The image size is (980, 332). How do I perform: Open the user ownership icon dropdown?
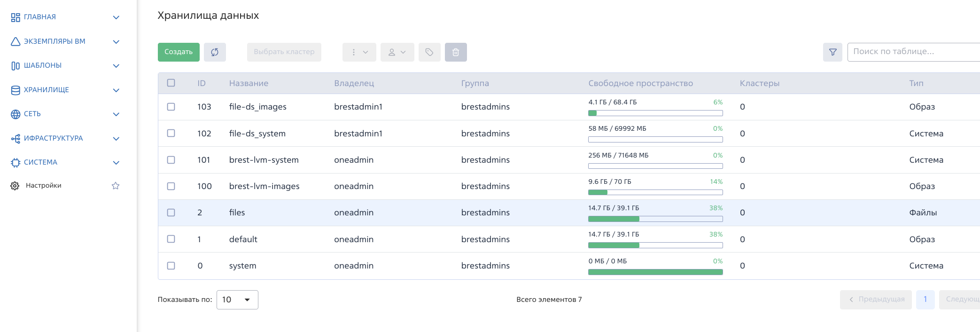point(397,52)
